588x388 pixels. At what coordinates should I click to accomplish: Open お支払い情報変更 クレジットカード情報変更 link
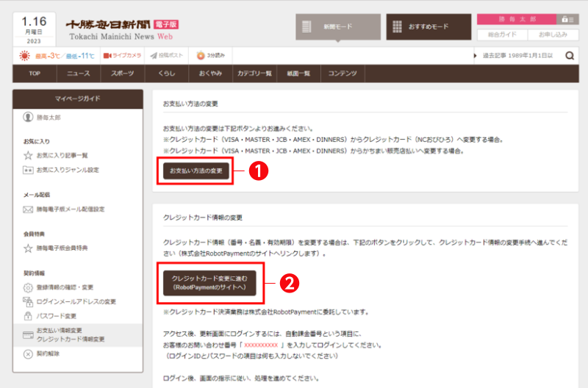(71, 335)
